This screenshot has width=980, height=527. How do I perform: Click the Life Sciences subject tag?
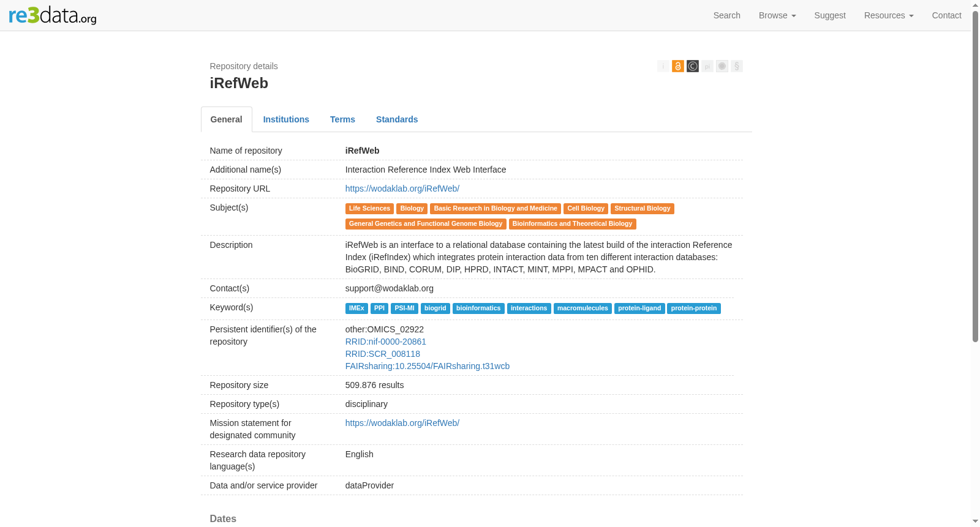click(369, 209)
